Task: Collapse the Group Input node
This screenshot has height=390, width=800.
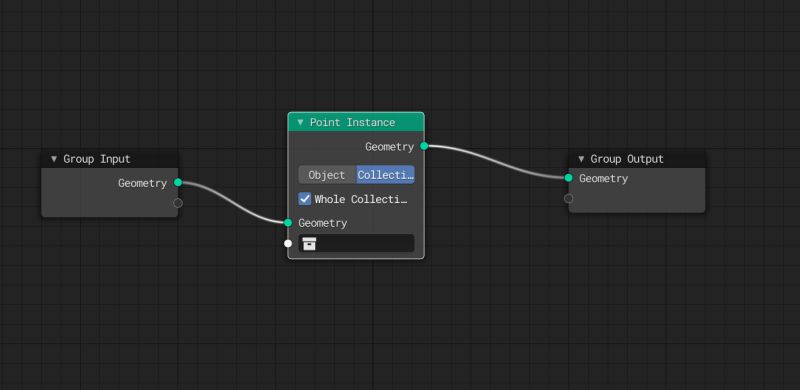Action: tap(54, 159)
